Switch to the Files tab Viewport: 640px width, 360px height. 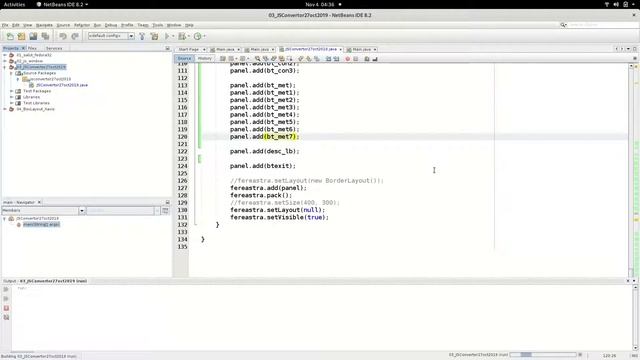[32, 48]
